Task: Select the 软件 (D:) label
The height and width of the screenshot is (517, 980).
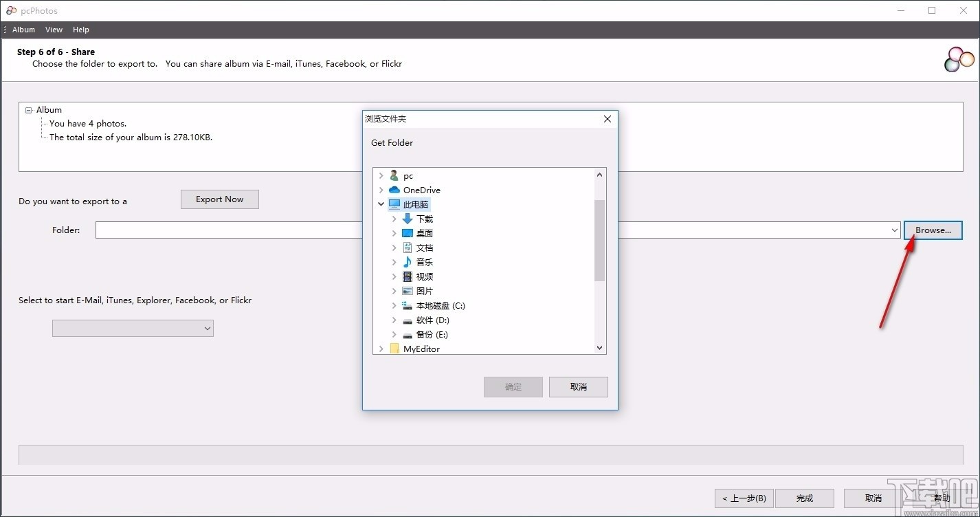Action: (432, 320)
